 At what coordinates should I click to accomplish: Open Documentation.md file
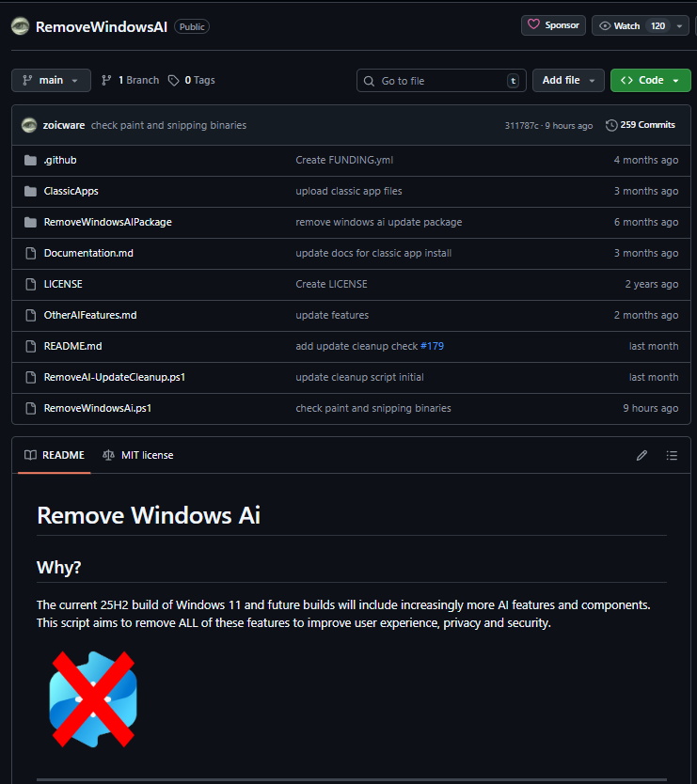88,253
